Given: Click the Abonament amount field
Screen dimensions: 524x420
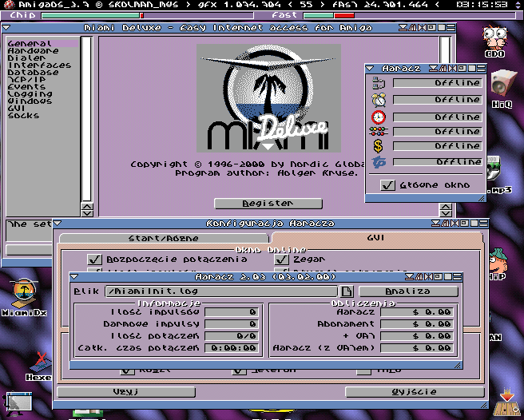Looking at the screenshot, I should click(417, 324).
